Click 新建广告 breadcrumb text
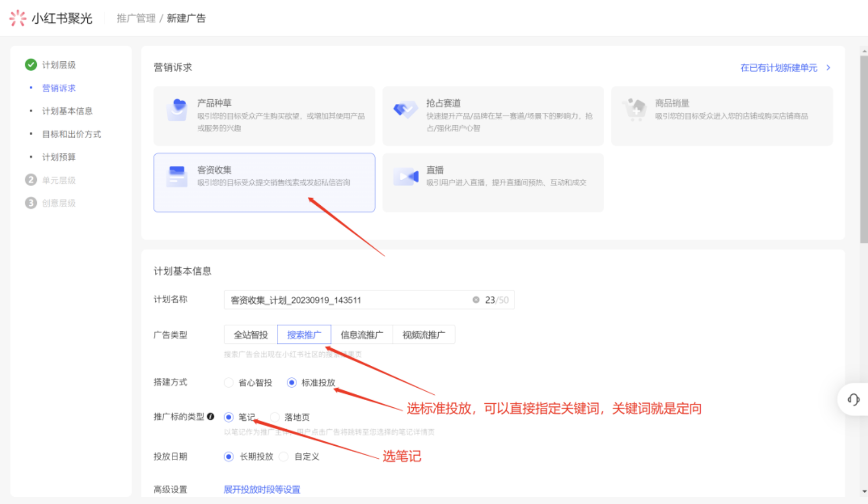The height and width of the screenshot is (504, 868). click(x=186, y=18)
